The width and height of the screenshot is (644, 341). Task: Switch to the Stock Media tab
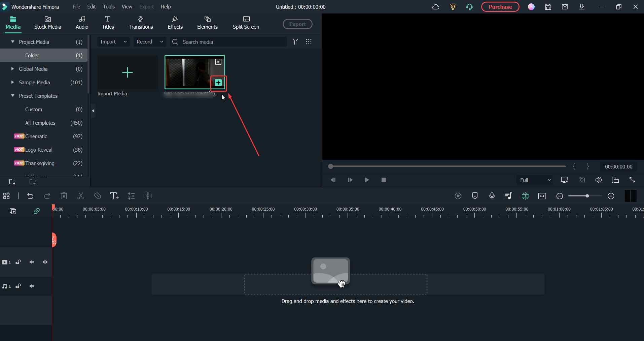coord(48,23)
